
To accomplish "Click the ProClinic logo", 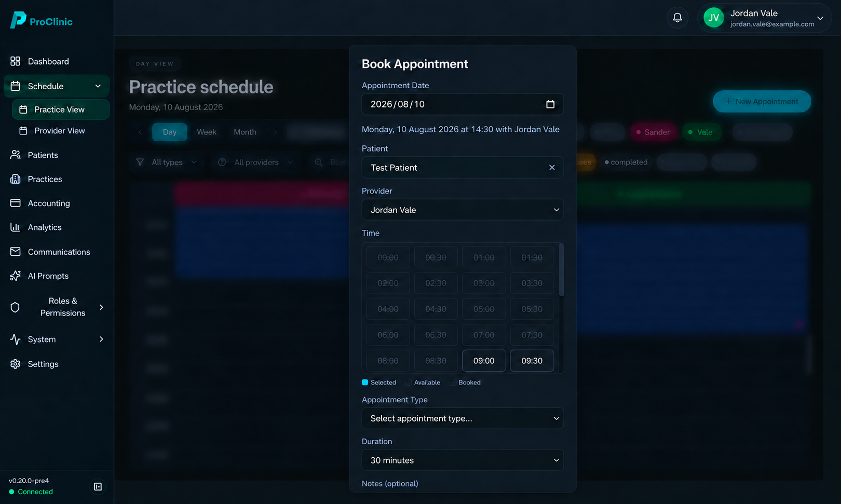I will (41, 21).
